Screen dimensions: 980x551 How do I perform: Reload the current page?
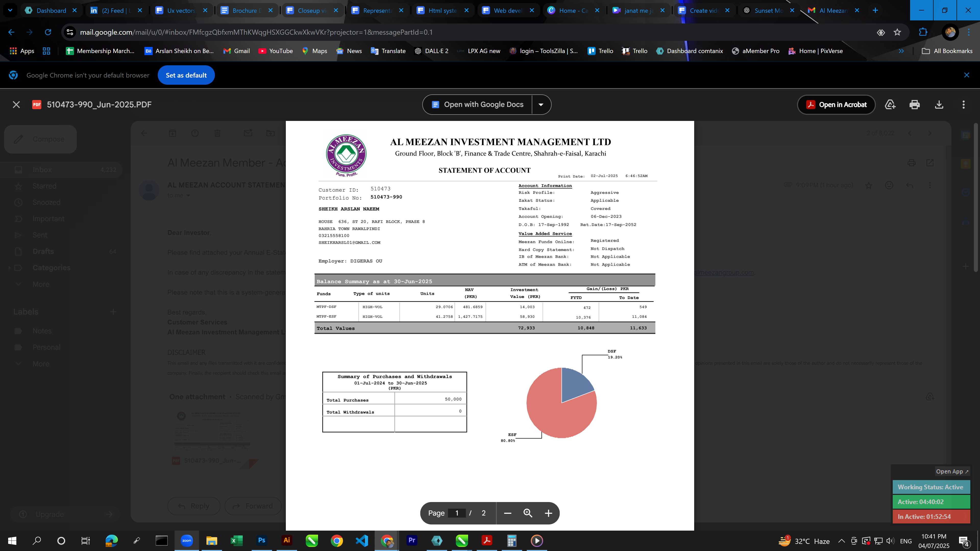pyautogui.click(x=48, y=32)
